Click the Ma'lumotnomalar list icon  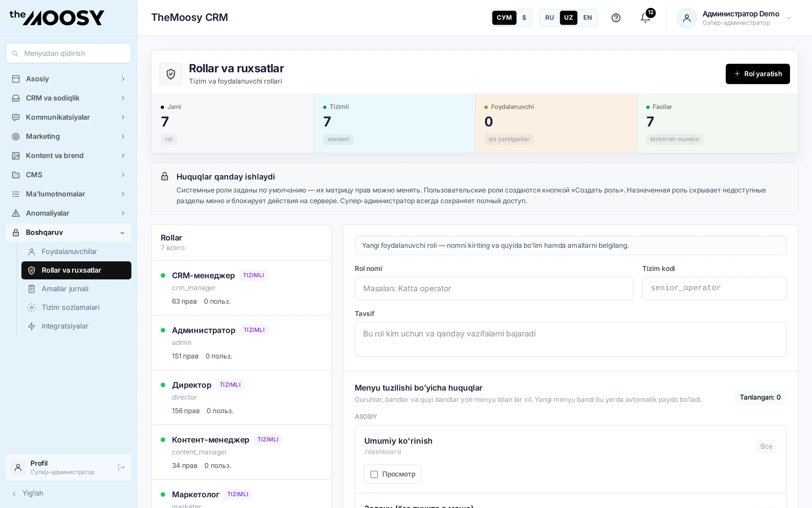pyautogui.click(x=16, y=194)
